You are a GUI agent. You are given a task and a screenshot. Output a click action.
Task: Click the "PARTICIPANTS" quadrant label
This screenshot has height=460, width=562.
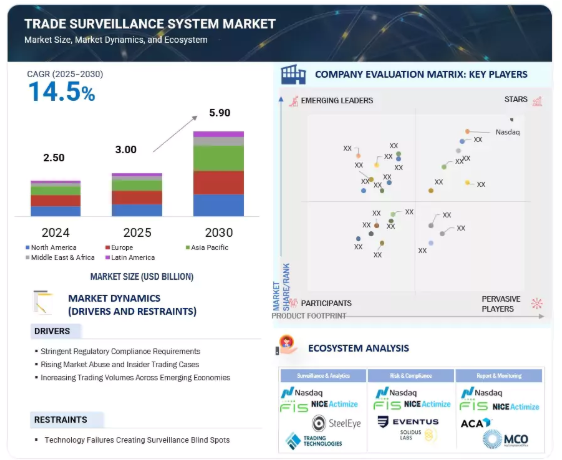326,303
